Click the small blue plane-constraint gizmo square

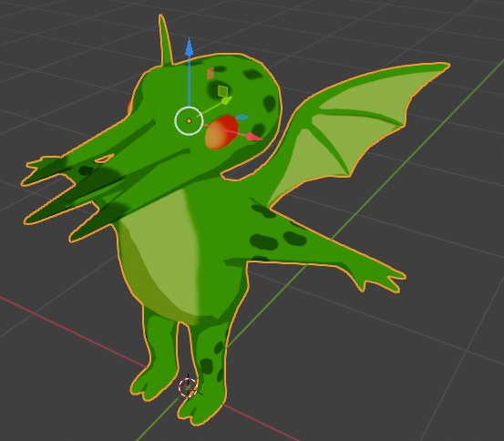coord(242,118)
